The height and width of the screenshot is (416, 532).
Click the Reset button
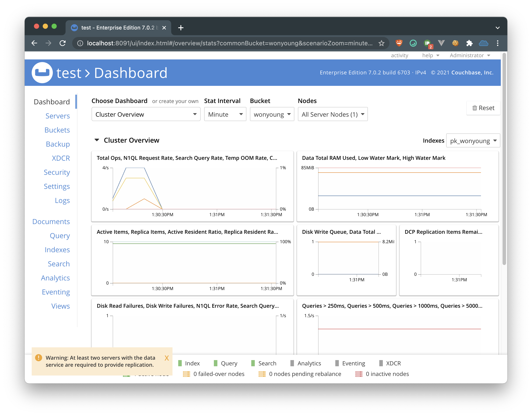[x=483, y=108]
